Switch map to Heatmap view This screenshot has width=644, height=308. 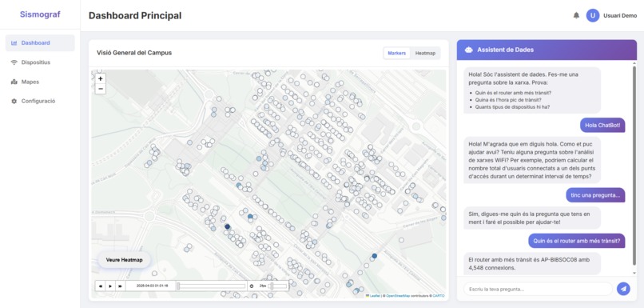(425, 53)
